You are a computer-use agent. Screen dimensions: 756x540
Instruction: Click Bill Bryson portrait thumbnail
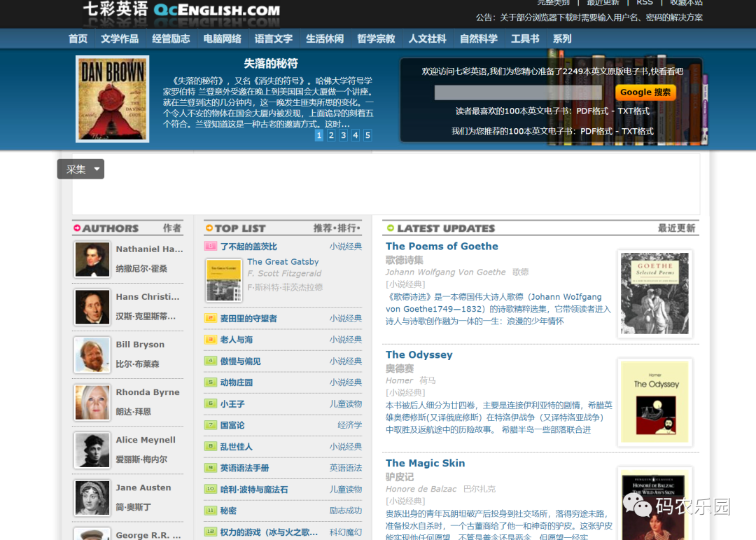tap(92, 355)
